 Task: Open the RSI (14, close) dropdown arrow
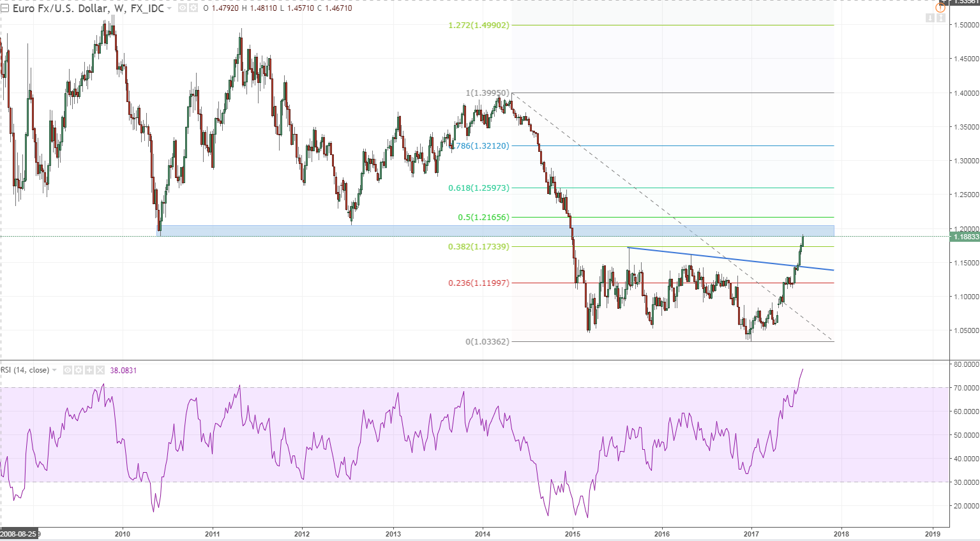pyautogui.click(x=54, y=370)
